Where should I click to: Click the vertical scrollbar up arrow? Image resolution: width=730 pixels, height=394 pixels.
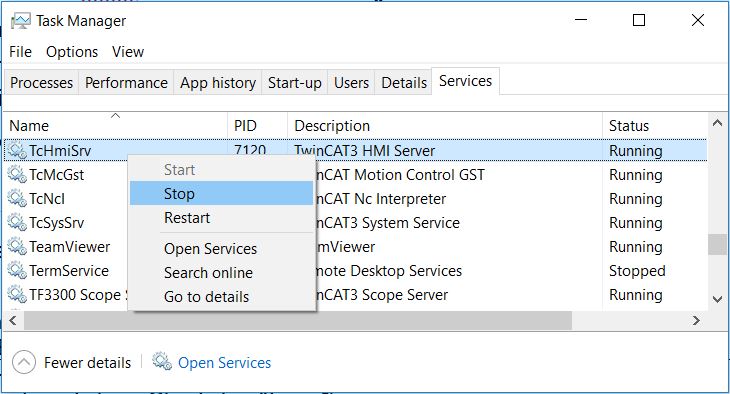(x=717, y=123)
